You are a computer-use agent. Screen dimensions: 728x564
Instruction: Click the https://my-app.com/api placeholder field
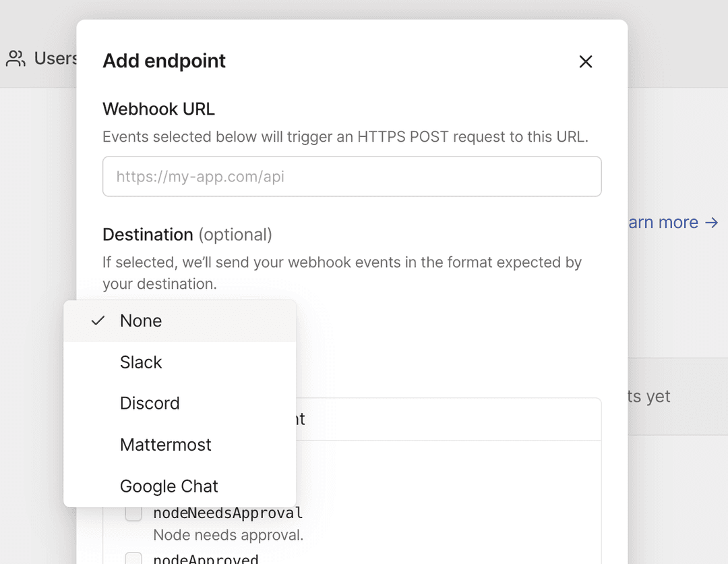pyautogui.click(x=352, y=176)
